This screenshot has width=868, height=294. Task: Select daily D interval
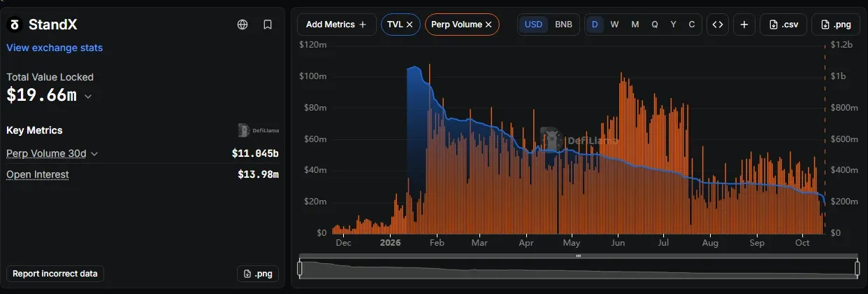(x=595, y=24)
